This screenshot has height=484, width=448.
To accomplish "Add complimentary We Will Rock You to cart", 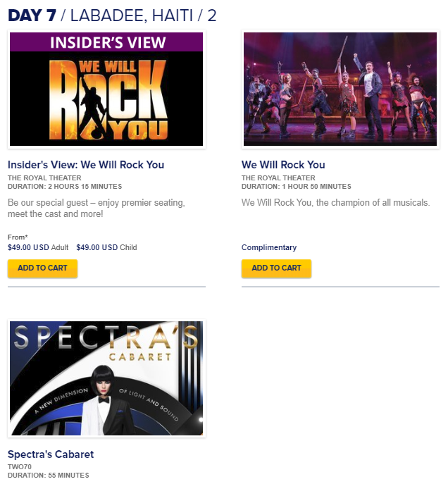I will click(x=276, y=268).
